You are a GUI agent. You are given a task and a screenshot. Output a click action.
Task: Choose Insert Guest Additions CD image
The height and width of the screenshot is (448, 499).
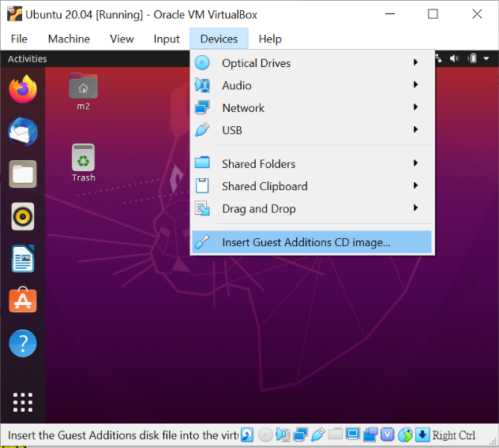coord(312,242)
